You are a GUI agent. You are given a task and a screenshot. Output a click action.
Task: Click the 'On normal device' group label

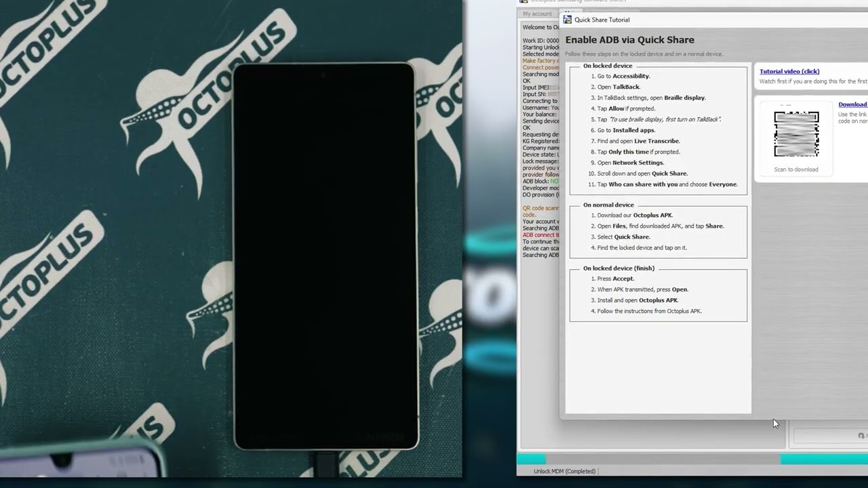(x=608, y=205)
